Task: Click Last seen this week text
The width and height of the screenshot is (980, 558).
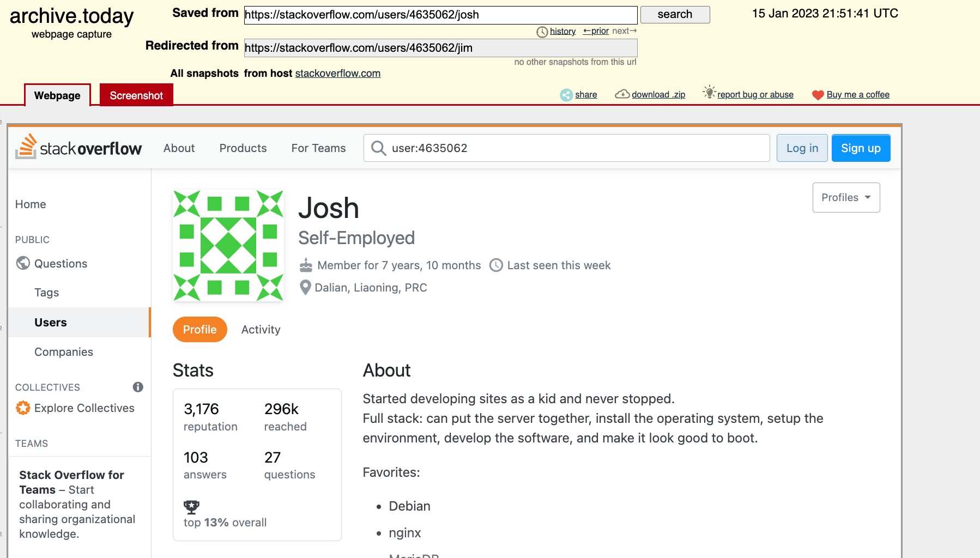Action: coord(559,265)
